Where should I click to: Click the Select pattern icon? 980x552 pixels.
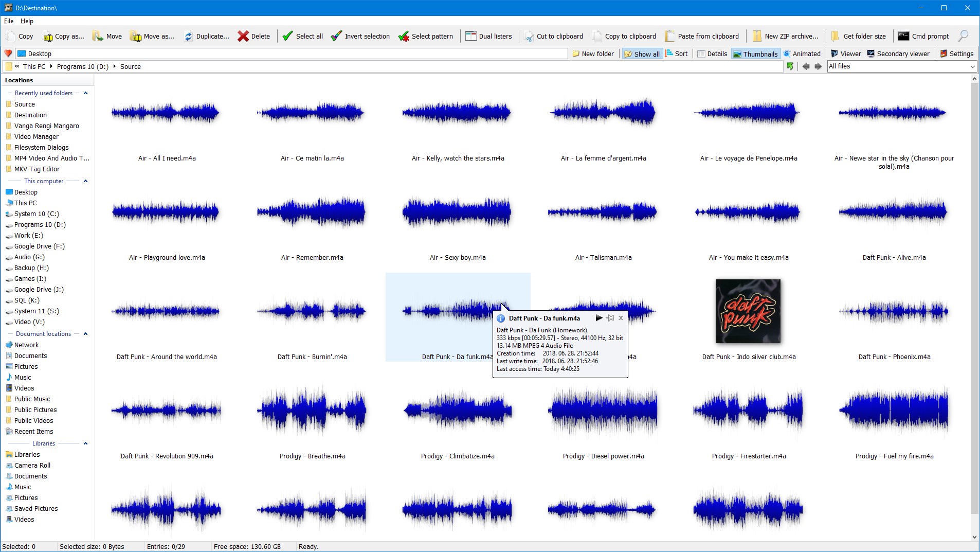coord(404,36)
